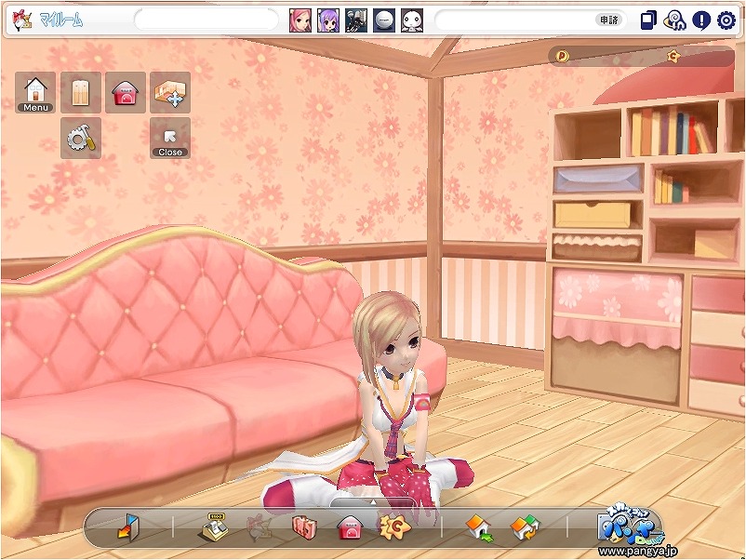746x560 pixels.
Task: Click the faded ribbon mascot icon in bottom bar
Action: [260, 527]
